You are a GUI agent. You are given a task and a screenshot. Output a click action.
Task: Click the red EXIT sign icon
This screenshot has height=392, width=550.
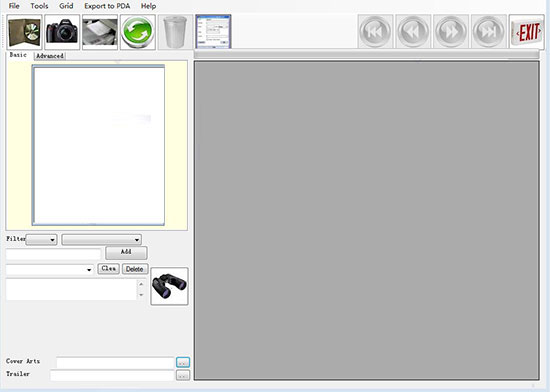point(527,32)
